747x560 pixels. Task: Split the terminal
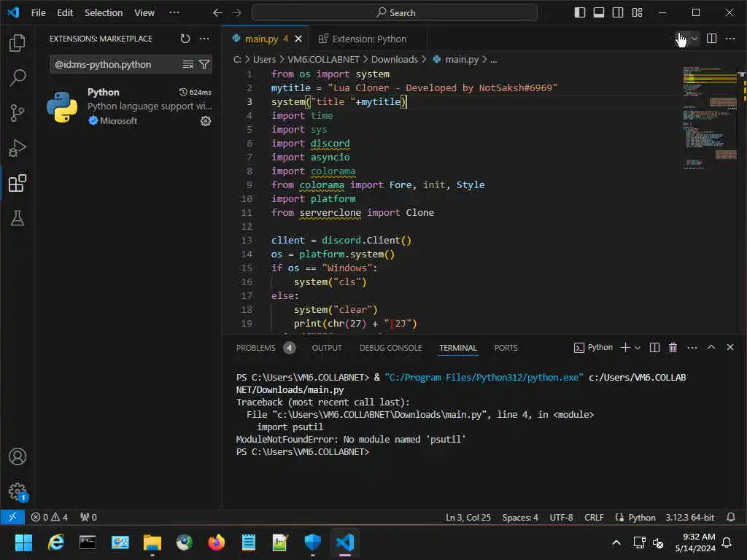655,348
